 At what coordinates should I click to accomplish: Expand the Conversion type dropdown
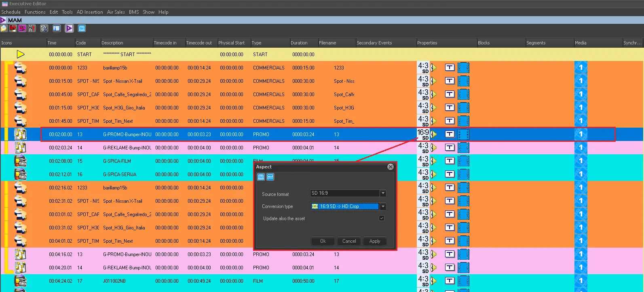(x=383, y=206)
